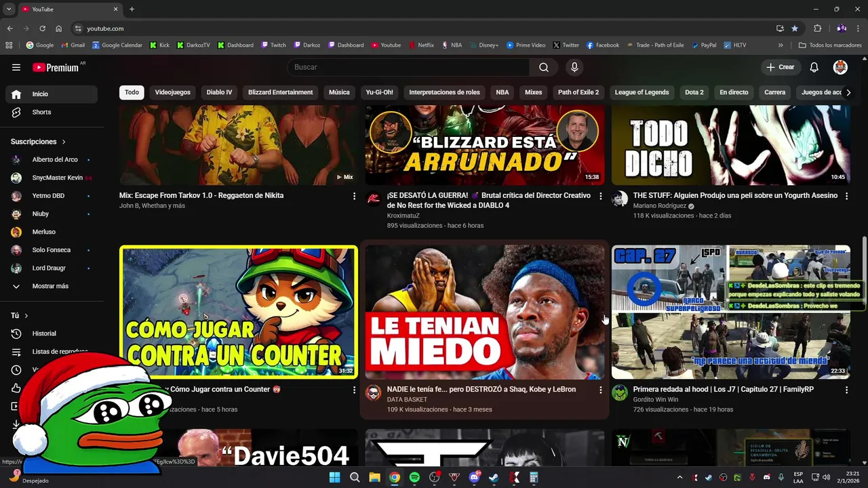
Task: Open Historial in the sidebar
Action: 52,333
